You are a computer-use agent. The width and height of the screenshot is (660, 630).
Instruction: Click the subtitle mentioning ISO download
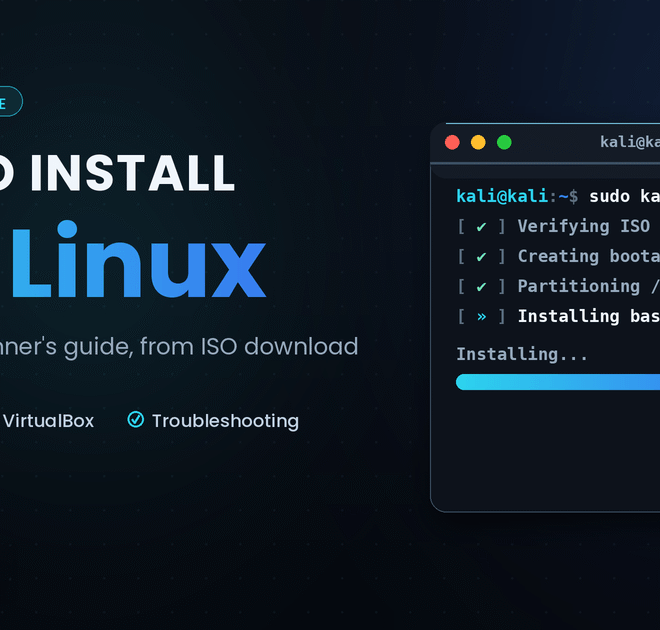[x=179, y=347]
